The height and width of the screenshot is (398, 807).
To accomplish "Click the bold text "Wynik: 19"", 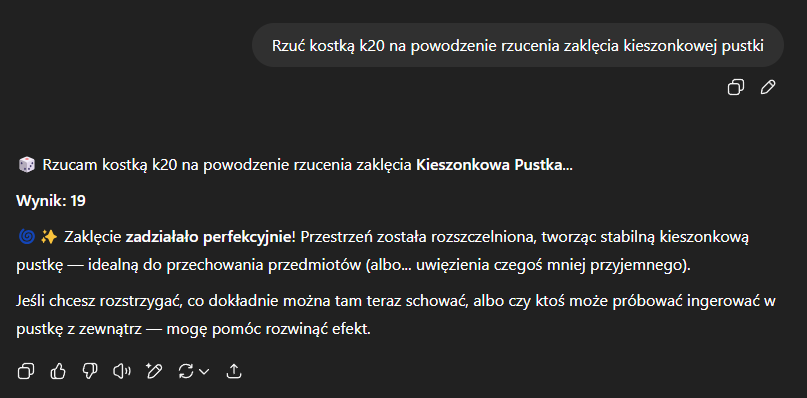I will click(51, 201).
